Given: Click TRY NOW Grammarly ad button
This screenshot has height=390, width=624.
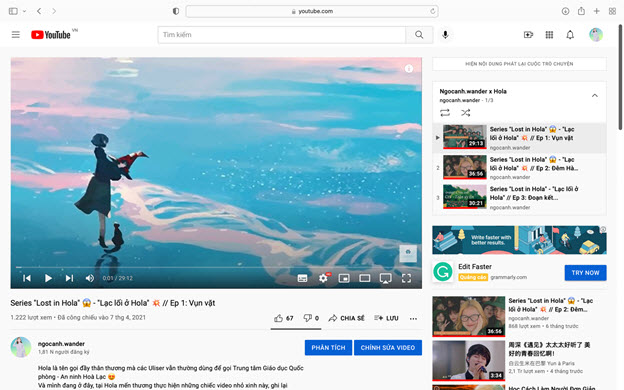Looking at the screenshot, I should coord(585,273).
